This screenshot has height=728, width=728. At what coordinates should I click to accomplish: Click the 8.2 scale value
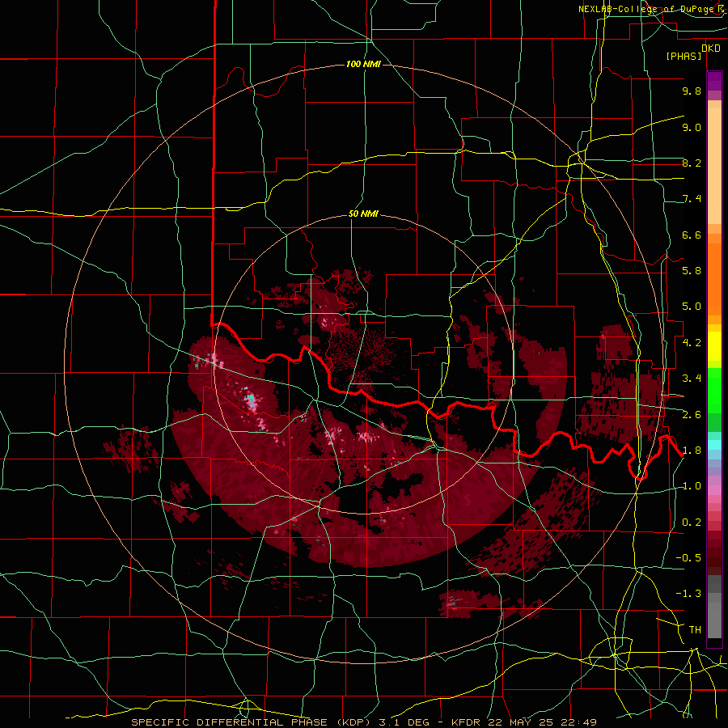(692, 163)
